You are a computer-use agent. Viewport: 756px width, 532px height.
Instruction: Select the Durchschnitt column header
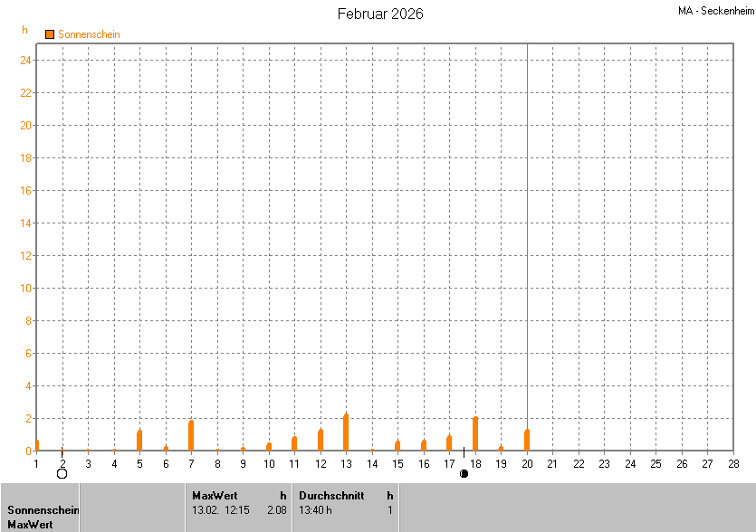(331, 495)
